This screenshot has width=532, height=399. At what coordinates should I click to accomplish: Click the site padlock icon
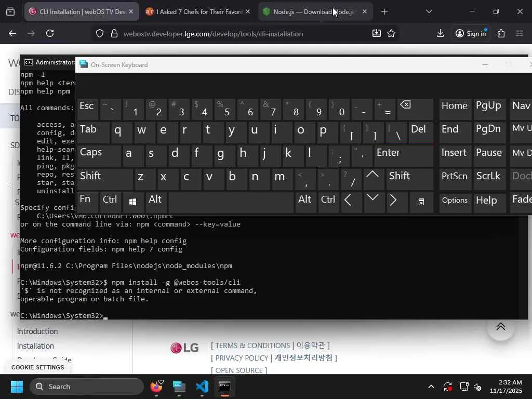[x=114, y=33]
